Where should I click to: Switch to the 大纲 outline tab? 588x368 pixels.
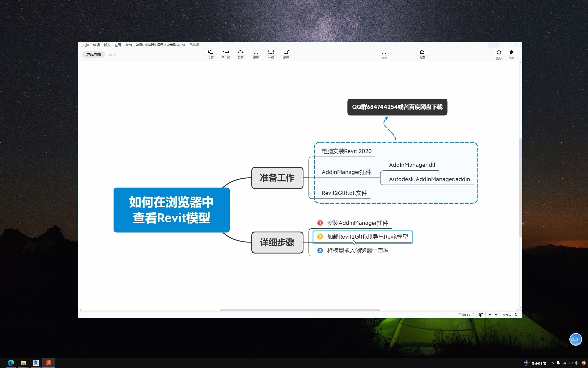112,54
